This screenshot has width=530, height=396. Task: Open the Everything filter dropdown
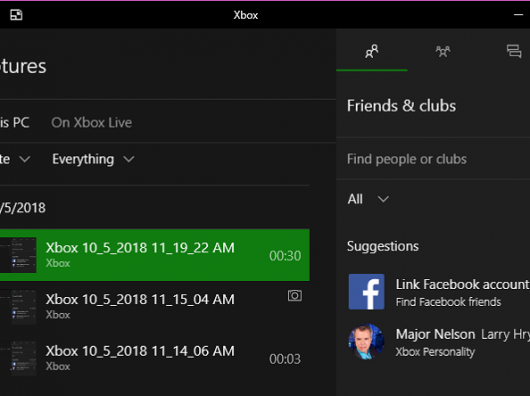tap(93, 159)
